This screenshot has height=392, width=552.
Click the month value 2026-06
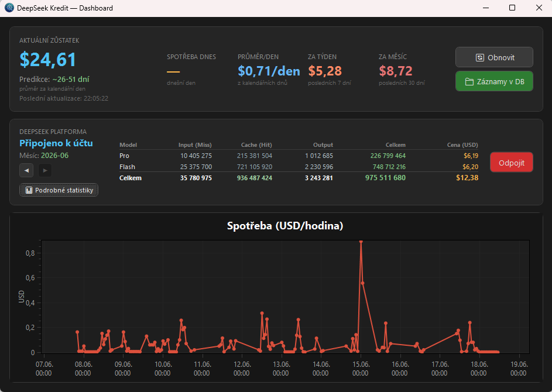tap(54, 156)
